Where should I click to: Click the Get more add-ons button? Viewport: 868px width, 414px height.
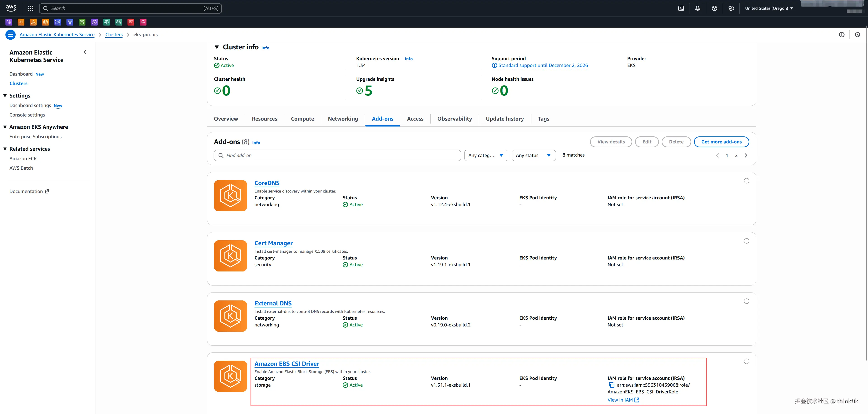coord(721,142)
